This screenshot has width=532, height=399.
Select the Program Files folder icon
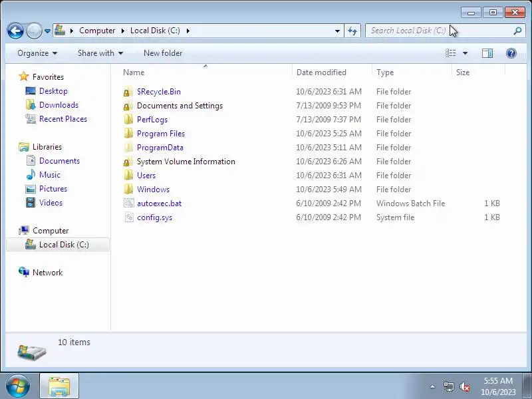[128, 134]
